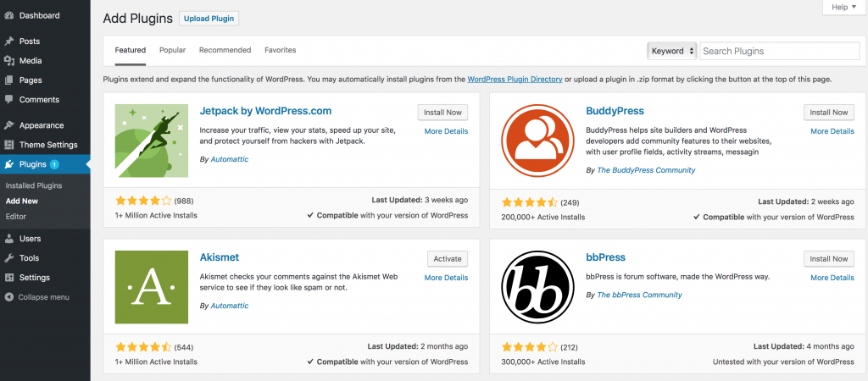Open More Details for bbPress

click(x=832, y=279)
